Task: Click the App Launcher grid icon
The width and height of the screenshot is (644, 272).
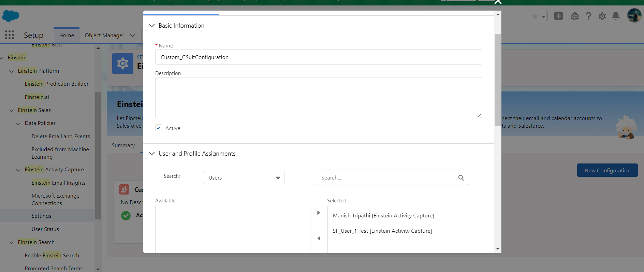Action: 10,35
